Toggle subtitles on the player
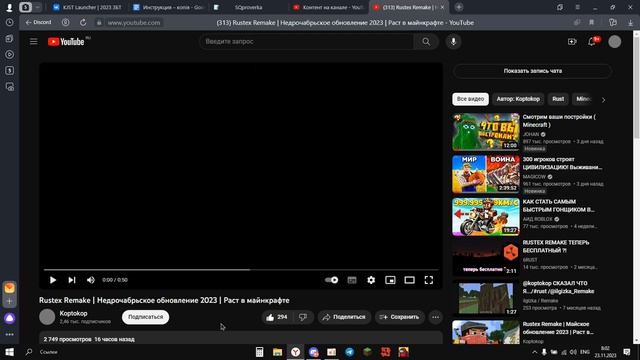Image resolution: width=640 pixels, height=360 pixels. click(x=352, y=280)
